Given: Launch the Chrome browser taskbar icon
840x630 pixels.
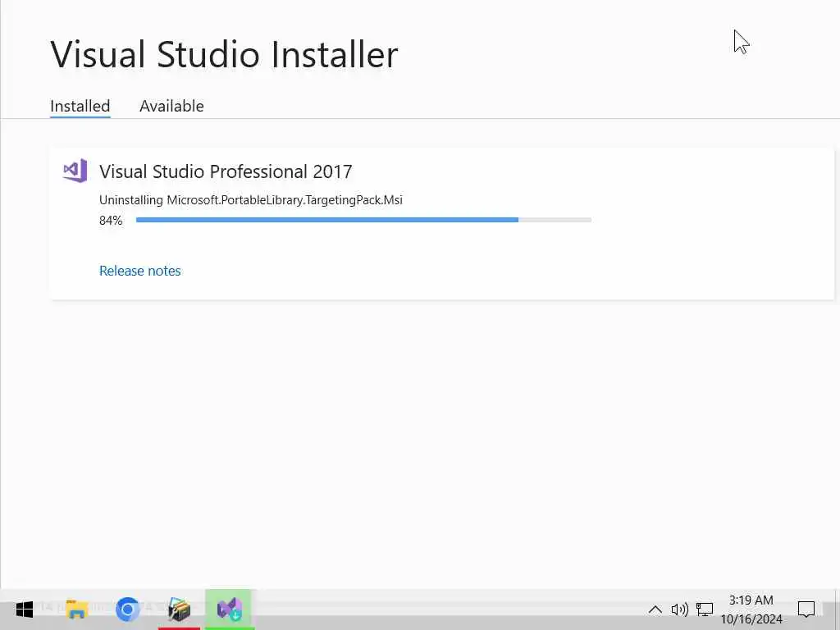Looking at the screenshot, I should click(x=127, y=609).
